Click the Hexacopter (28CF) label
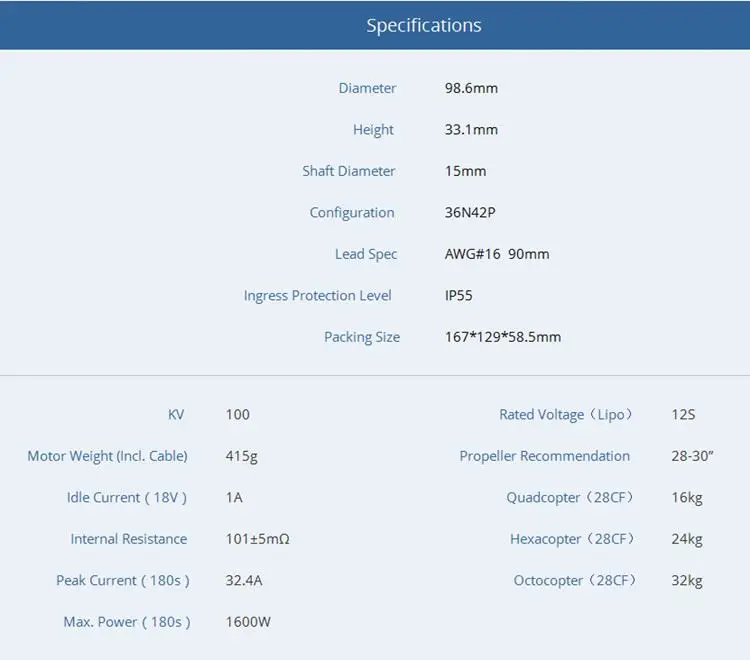The height and width of the screenshot is (660, 750). point(572,539)
